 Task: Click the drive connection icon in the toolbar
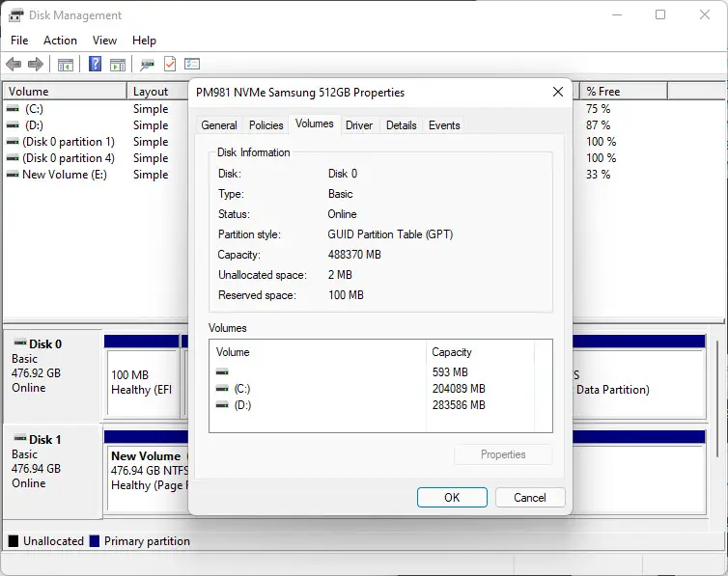pos(148,65)
